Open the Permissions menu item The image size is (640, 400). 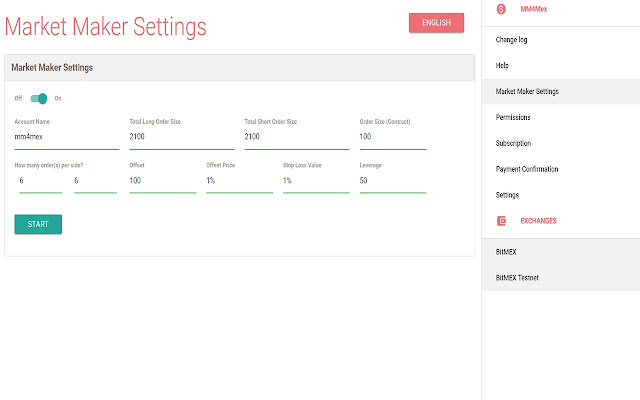click(x=561, y=117)
